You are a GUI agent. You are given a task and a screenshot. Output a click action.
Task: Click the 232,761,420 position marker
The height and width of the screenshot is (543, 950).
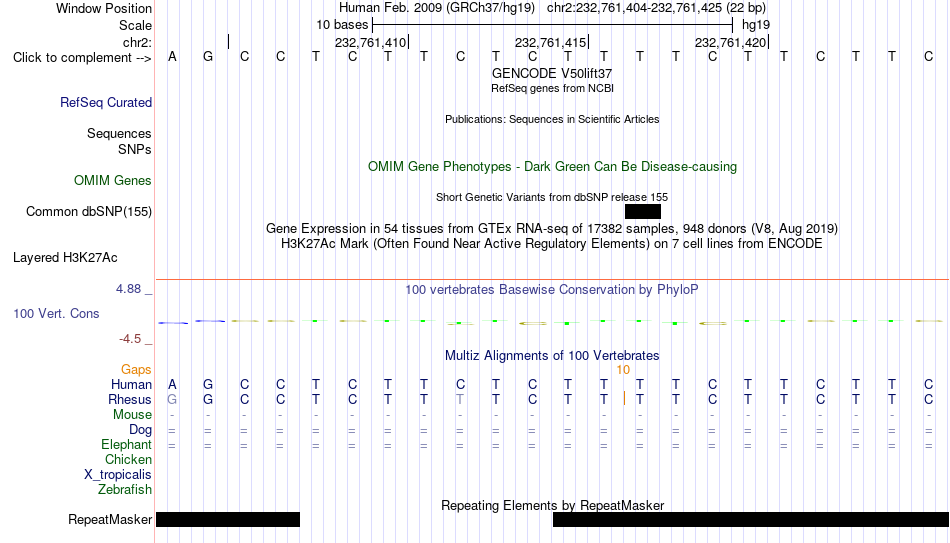(x=730, y=42)
